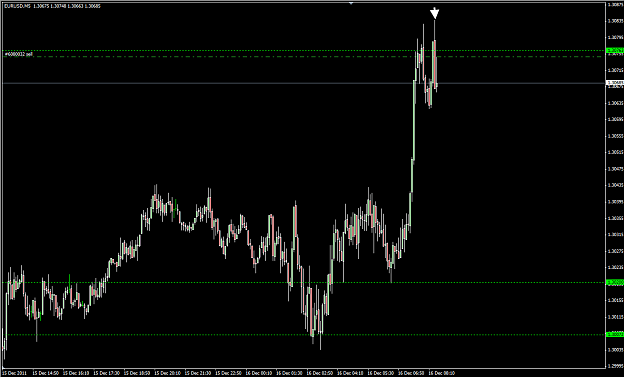Click the '16 Dec 00:10' time label
625x378 pixels.
pyautogui.click(x=259, y=374)
